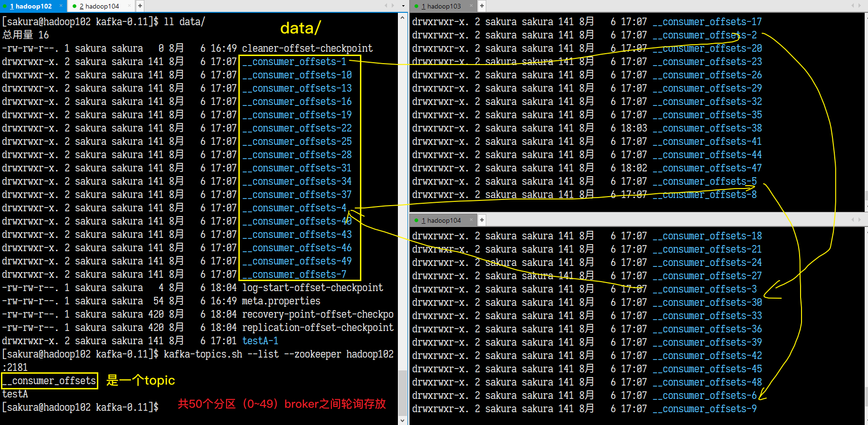
Task: Click replication-offset-checkpoint file name
Action: (x=318, y=328)
